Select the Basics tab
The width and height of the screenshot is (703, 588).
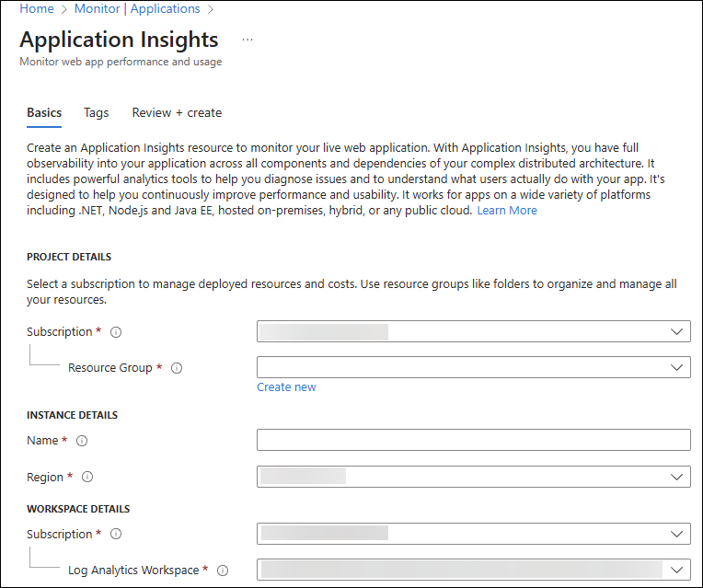44,112
